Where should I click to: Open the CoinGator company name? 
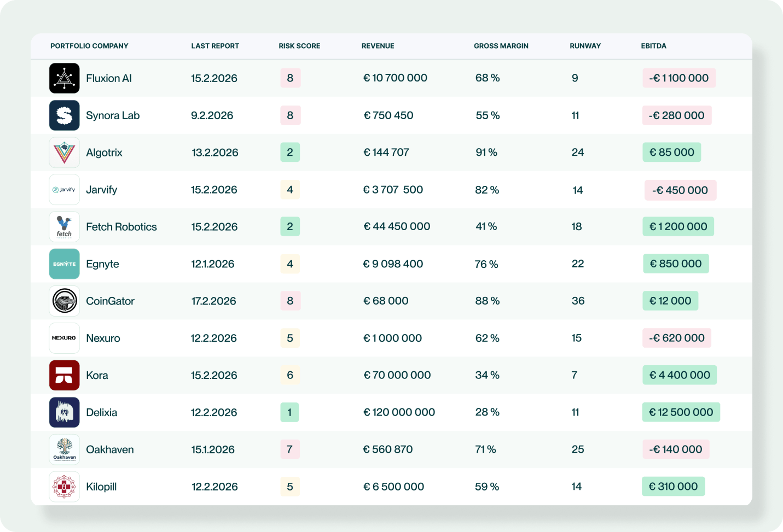110,301
